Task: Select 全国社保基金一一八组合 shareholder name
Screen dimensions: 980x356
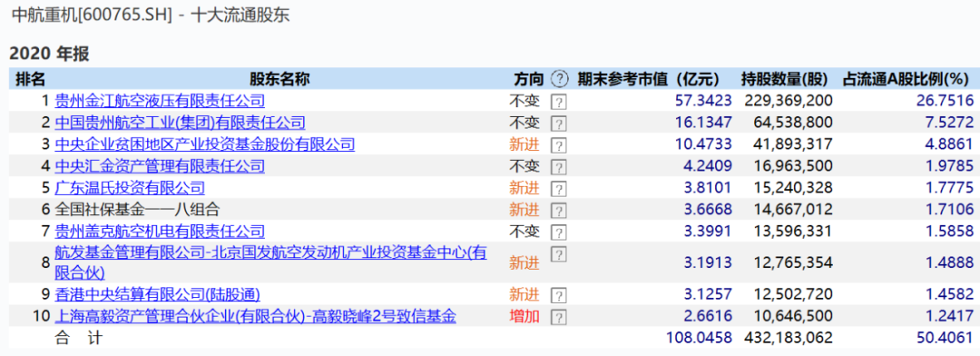Action: coord(138,209)
